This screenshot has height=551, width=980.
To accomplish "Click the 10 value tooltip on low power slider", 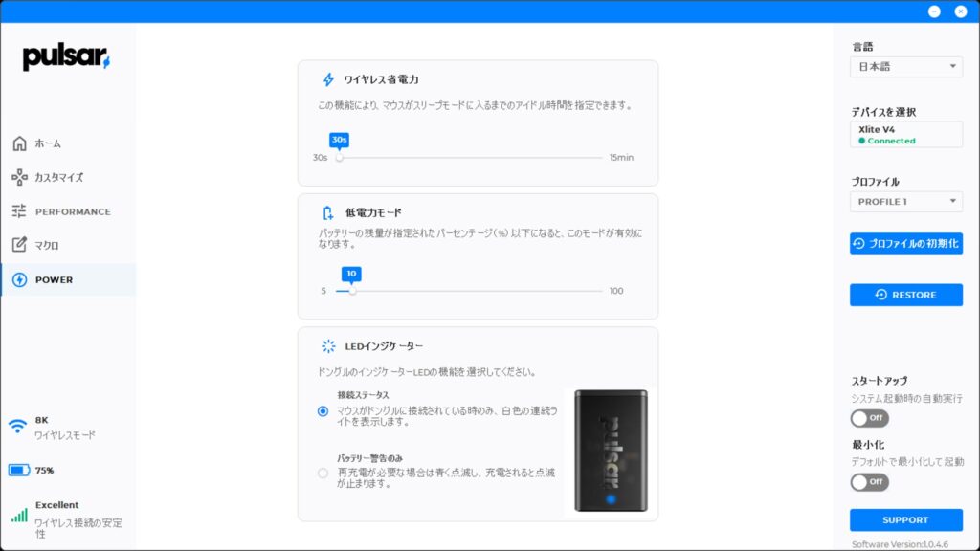I will [351, 274].
